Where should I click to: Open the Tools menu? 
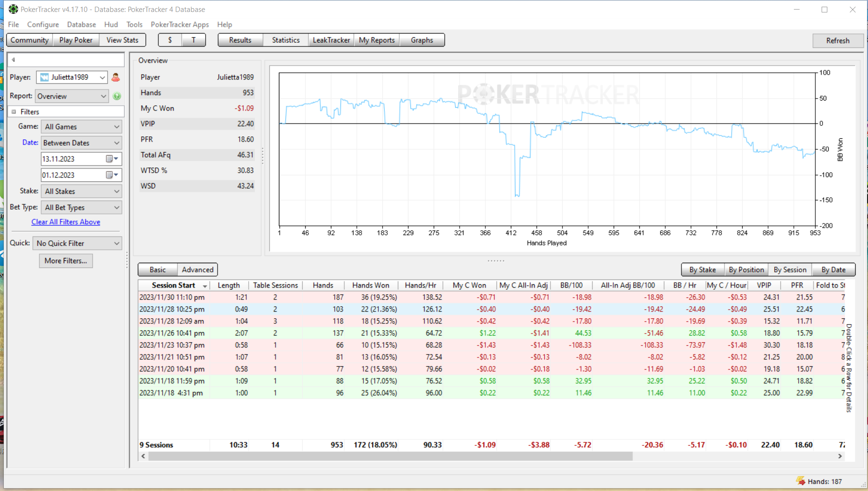[x=134, y=24]
